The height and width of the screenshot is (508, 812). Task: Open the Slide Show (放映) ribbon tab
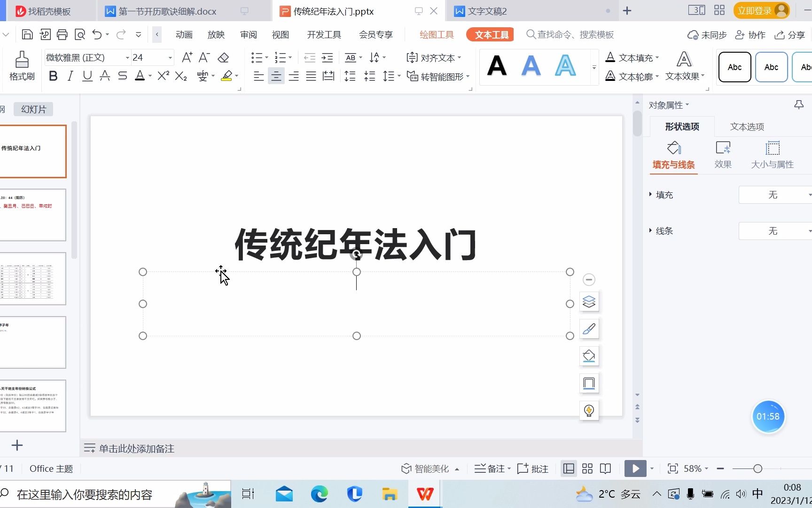point(216,35)
